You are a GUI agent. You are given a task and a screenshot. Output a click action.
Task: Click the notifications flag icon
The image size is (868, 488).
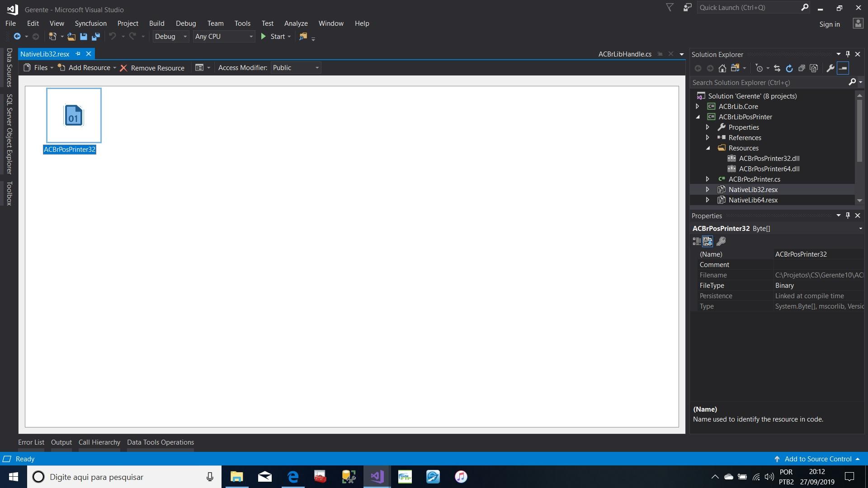(670, 7)
